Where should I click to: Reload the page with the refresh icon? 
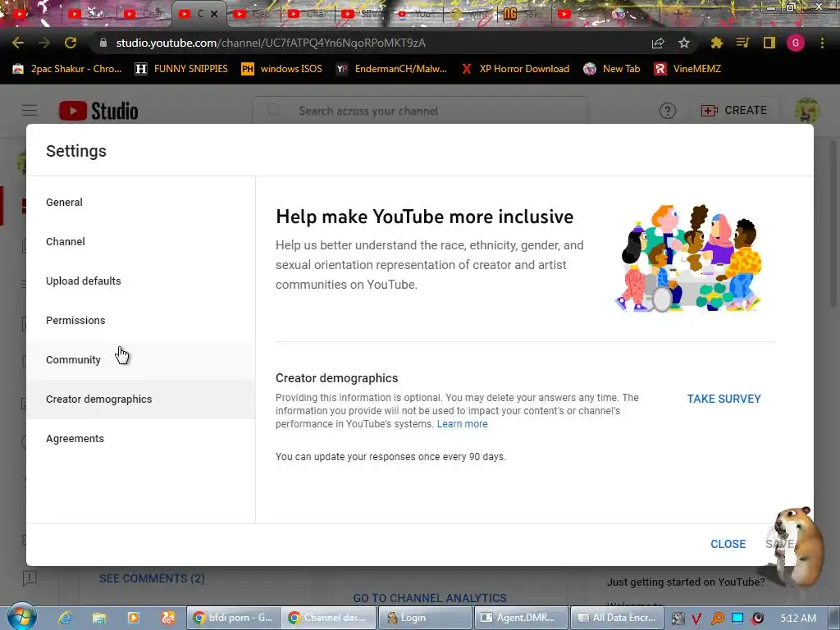(71, 43)
